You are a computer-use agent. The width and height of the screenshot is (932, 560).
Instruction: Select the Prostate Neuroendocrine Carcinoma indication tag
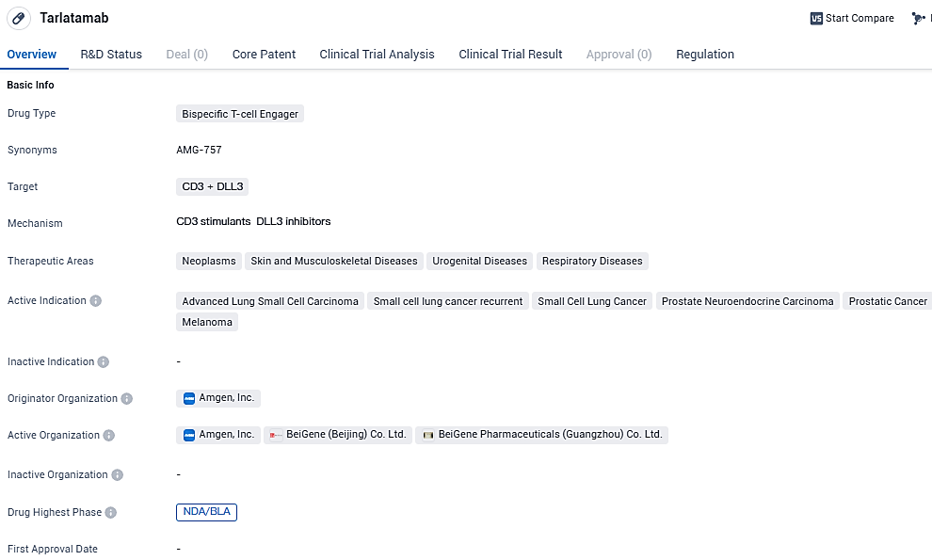tap(747, 301)
